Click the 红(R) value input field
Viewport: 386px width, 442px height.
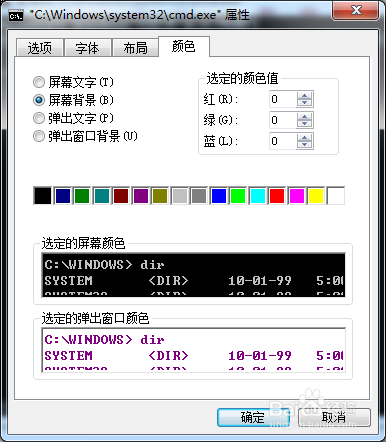tap(283, 99)
